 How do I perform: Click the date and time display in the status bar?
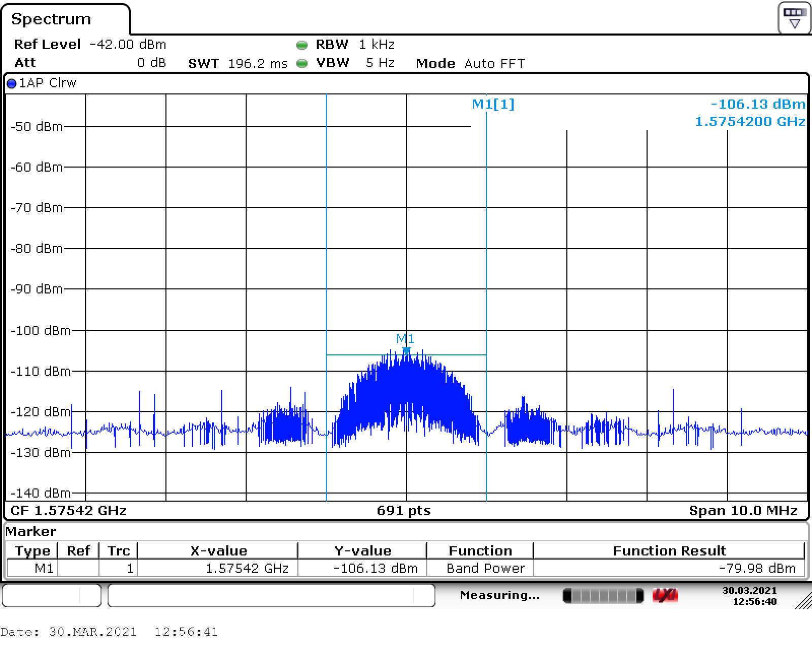point(749,596)
